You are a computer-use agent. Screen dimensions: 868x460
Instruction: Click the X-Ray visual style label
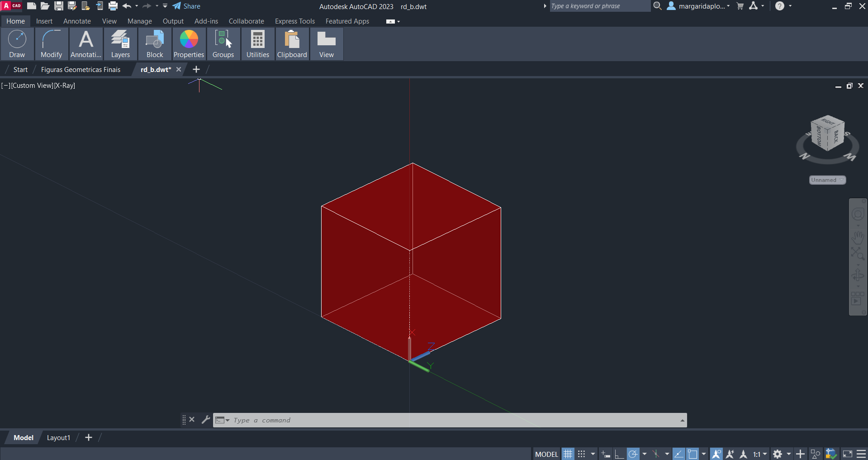point(65,86)
